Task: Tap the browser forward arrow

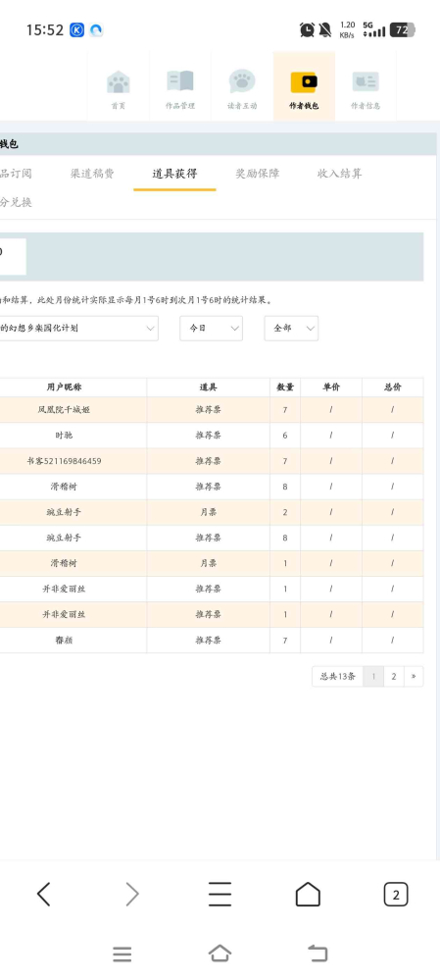Action: (131, 895)
